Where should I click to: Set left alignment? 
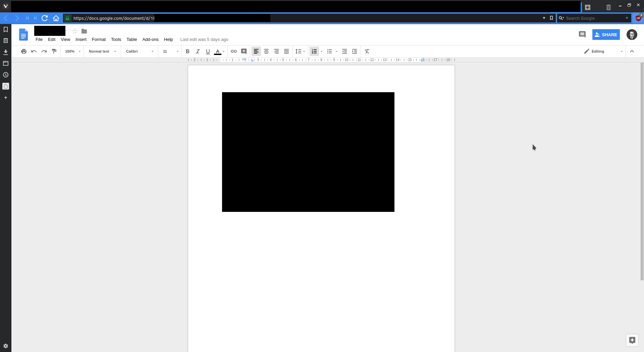click(256, 51)
